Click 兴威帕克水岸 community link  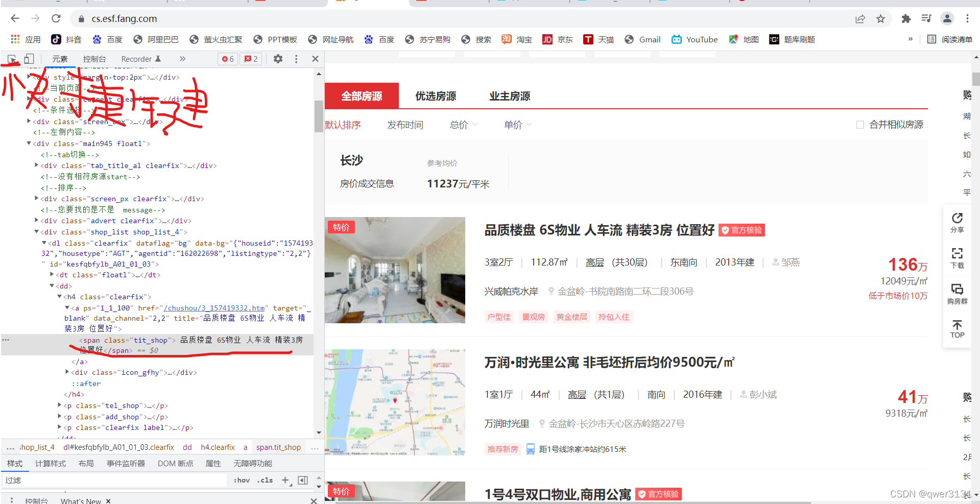coord(511,292)
